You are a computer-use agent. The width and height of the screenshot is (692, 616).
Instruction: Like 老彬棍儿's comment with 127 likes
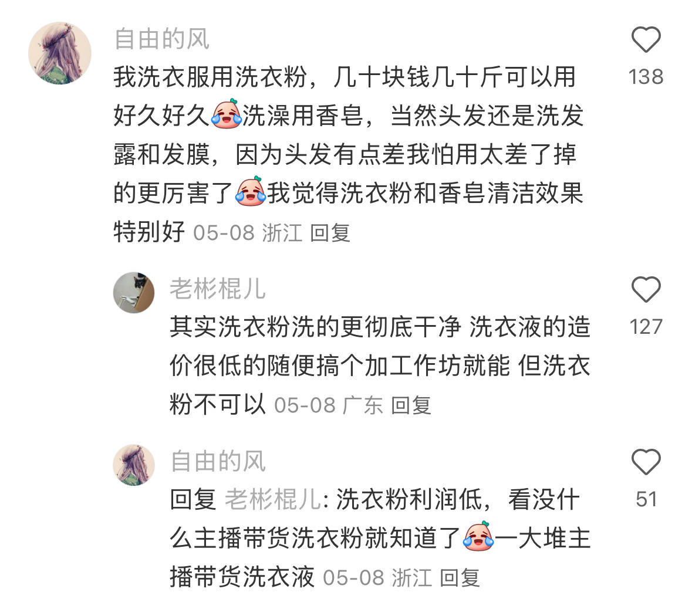pyautogui.click(x=646, y=289)
